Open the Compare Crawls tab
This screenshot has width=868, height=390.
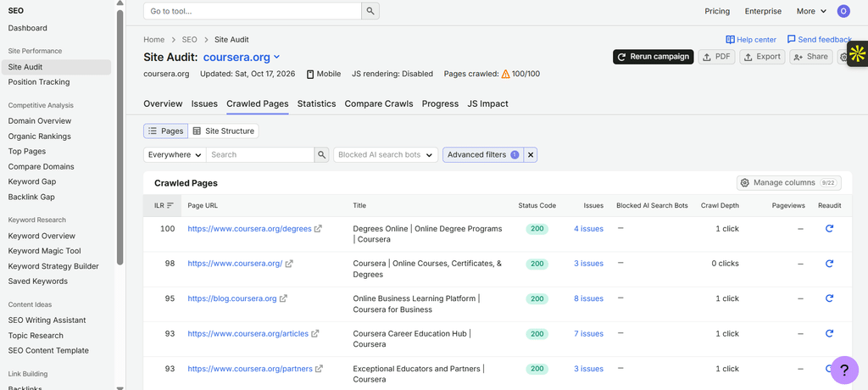(x=379, y=103)
